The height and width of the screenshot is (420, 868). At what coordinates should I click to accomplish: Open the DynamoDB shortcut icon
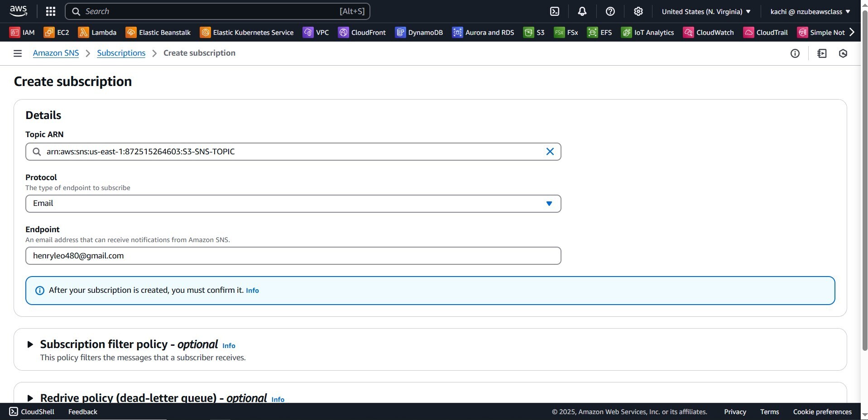400,32
